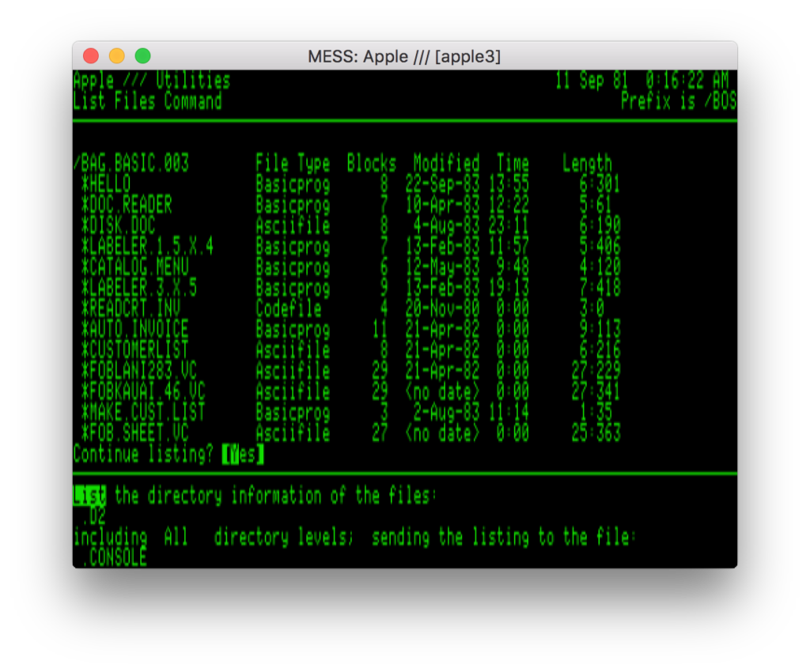The height and width of the screenshot is (672, 810).
Task: Click the '.CONSOLE' output file field
Action: [114, 557]
